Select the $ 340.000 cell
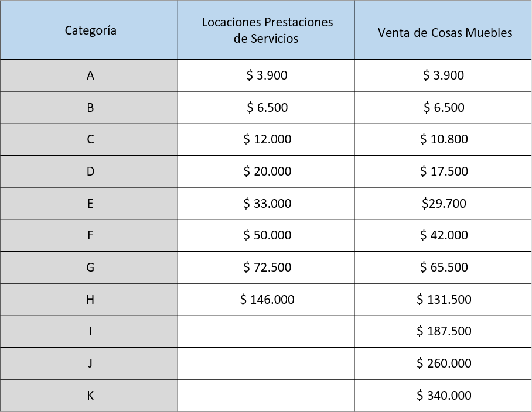 tap(443, 396)
